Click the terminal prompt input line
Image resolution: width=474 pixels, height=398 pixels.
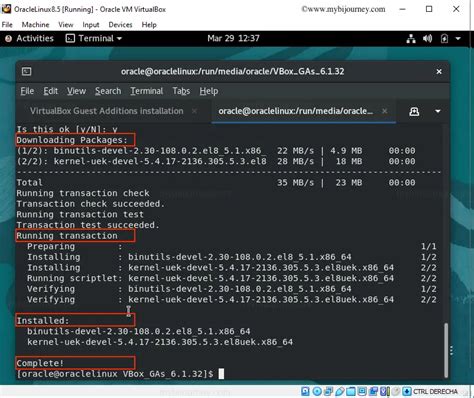pyautogui.click(x=120, y=374)
